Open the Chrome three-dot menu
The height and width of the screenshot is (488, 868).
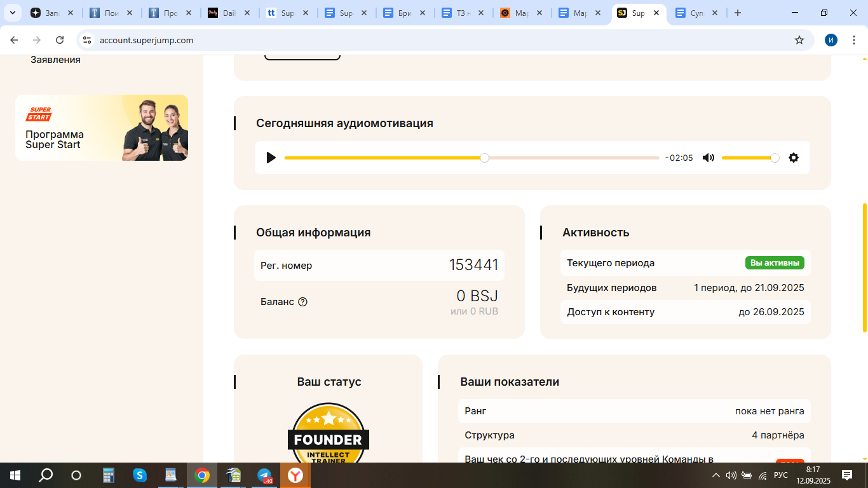(853, 40)
